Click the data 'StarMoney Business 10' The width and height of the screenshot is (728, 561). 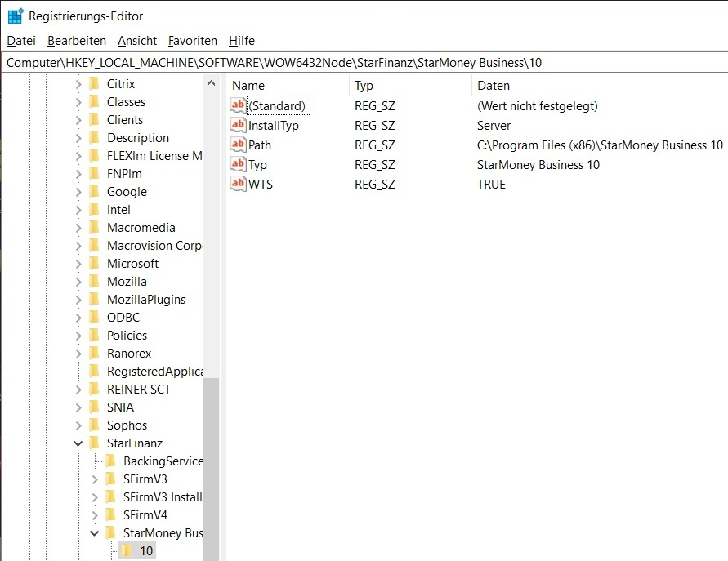pyautogui.click(x=538, y=165)
